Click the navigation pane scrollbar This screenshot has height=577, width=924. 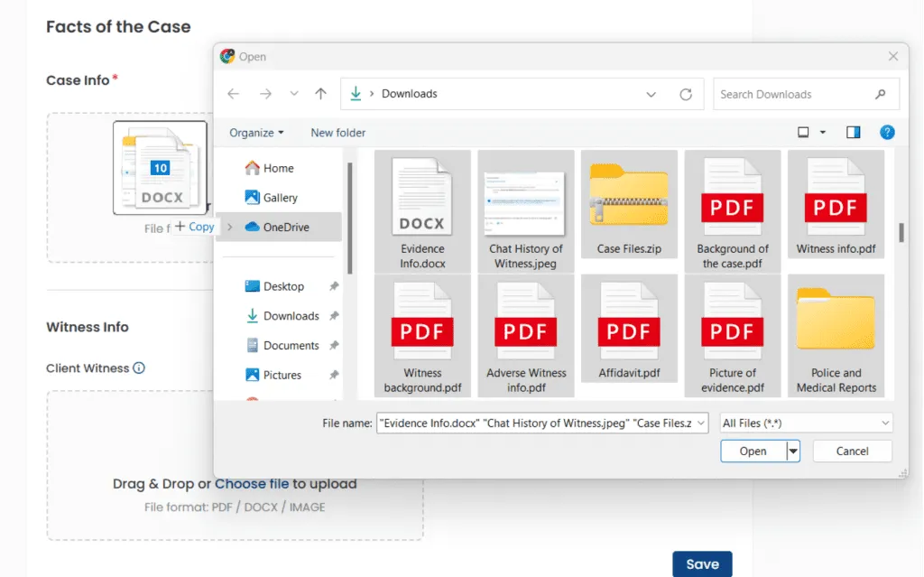coord(349,219)
